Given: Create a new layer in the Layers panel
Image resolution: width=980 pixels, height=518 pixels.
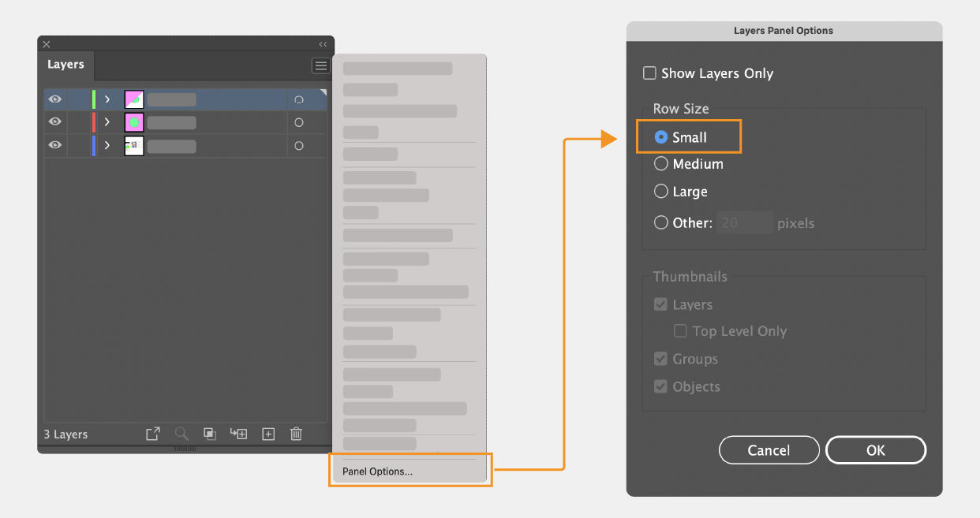Looking at the screenshot, I should pos(267,434).
